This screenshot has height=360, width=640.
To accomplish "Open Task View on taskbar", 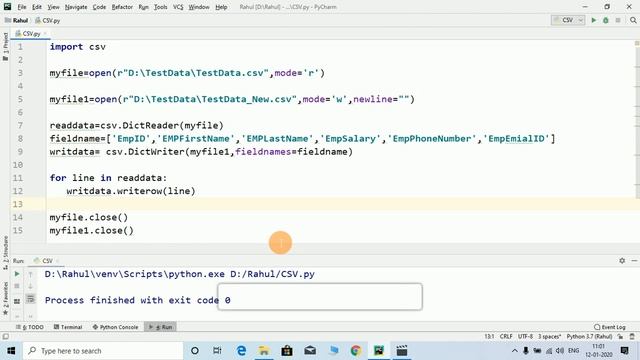I will pyautogui.click(x=217, y=351).
